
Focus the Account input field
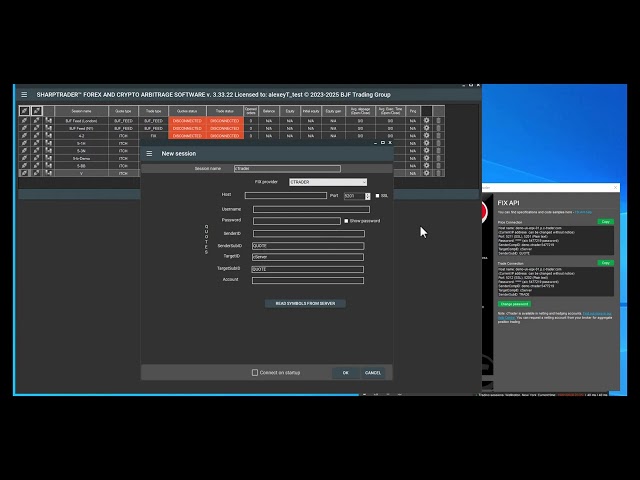(x=308, y=280)
